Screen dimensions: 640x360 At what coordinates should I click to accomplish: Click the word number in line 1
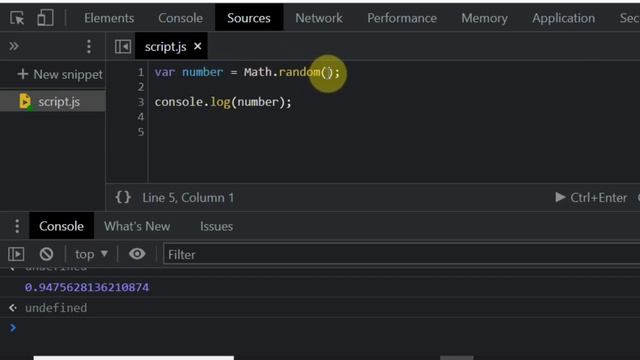(202, 72)
